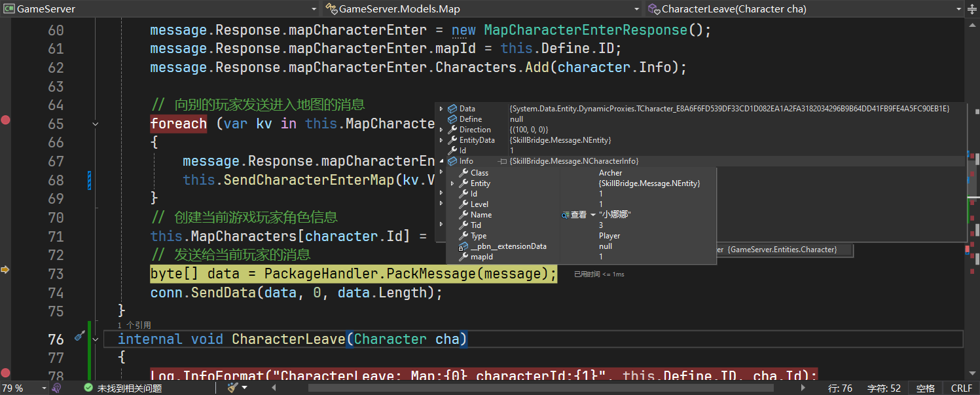The height and width of the screenshot is (395, 980).
Task: Click the magnifier visualizer icon beside Name
Action: pyautogui.click(x=565, y=215)
